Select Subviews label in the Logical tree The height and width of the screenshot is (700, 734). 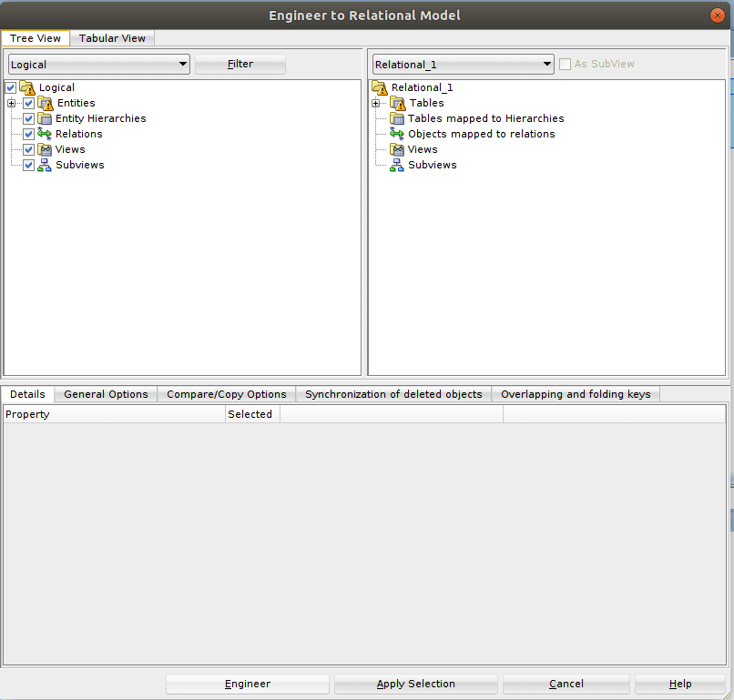coord(80,165)
